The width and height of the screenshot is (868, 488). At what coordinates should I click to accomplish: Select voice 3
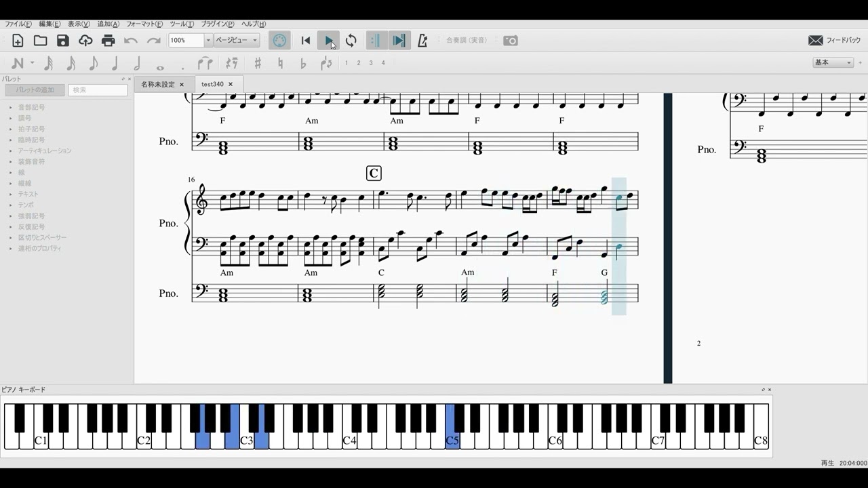(371, 63)
